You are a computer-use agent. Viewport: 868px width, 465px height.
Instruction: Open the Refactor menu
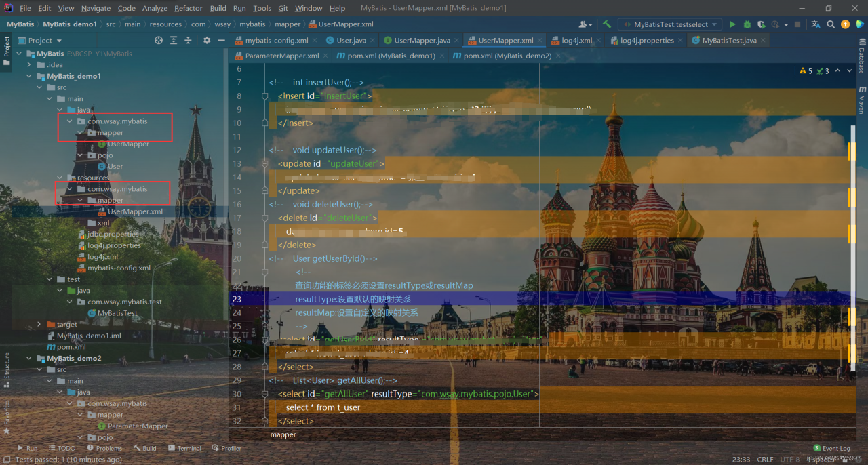point(189,8)
